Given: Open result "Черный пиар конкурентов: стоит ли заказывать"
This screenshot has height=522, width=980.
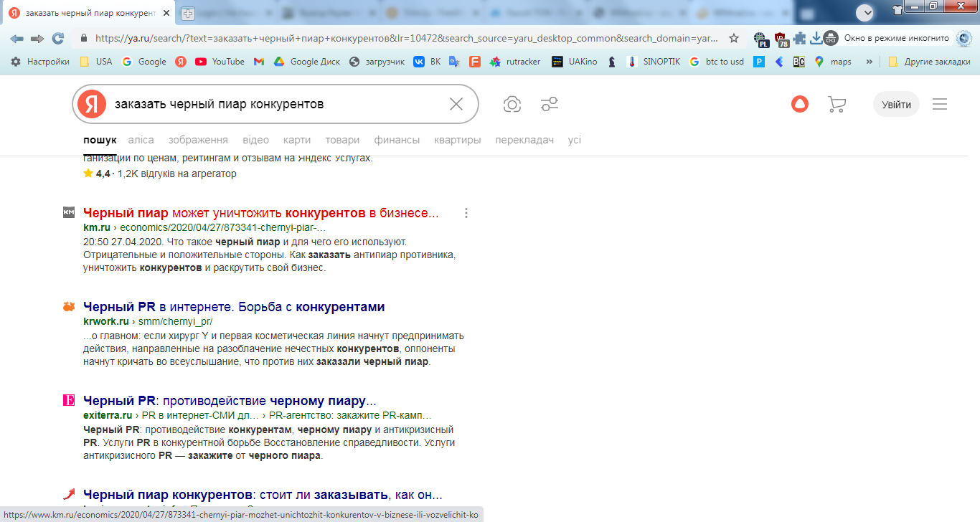Looking at the screenshot, I should tap(263, 495).
